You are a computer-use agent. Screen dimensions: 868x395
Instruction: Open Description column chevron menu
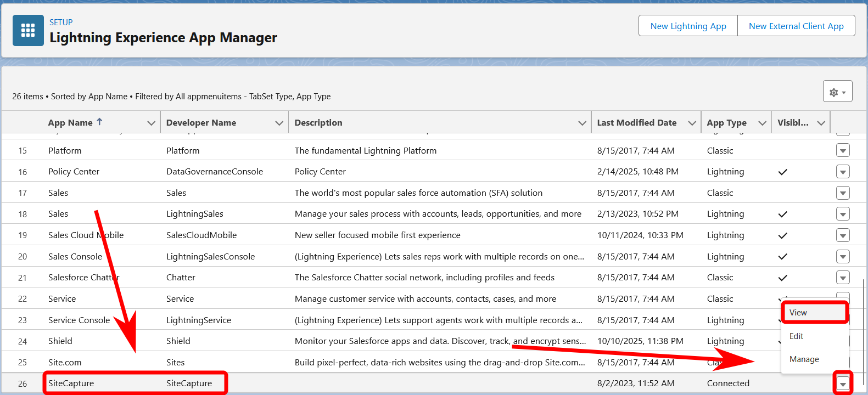pos(582,123)
